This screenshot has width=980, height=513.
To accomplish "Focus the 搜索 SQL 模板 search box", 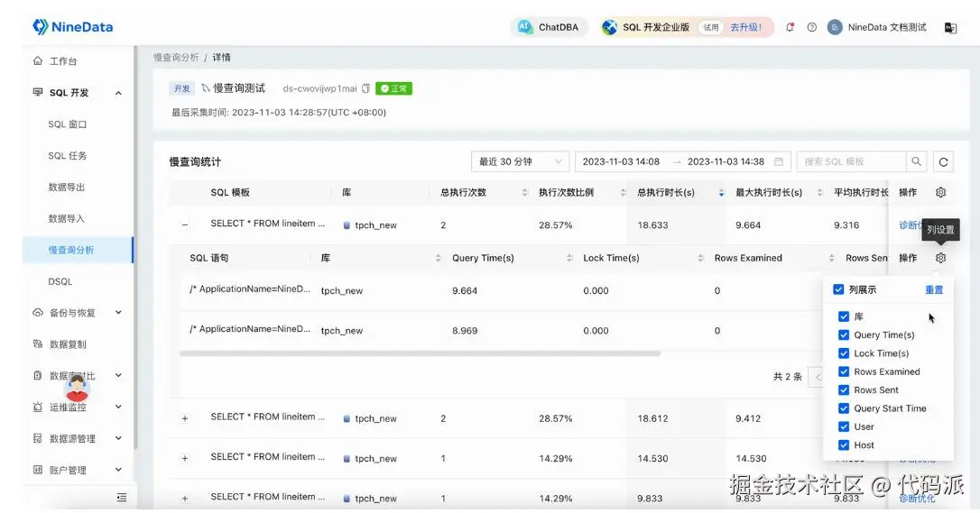I will point(851,161).
